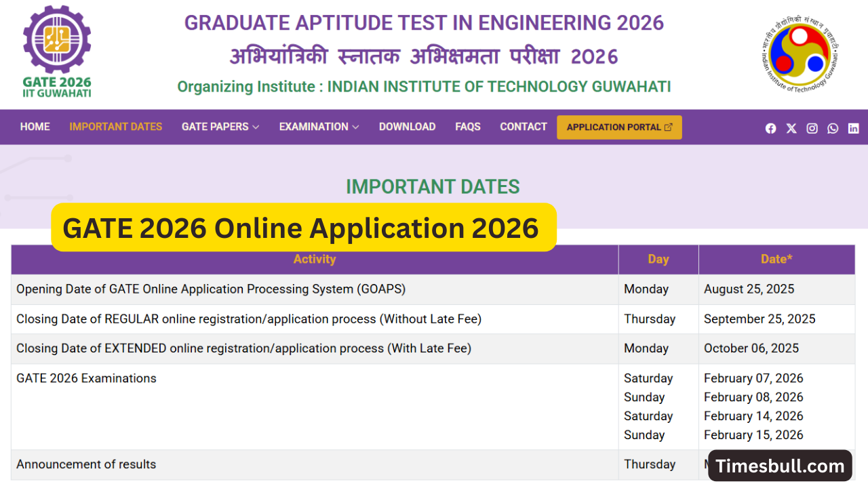Expand the GATE PAPERS dropdown menu
The image size is (868, 488).
tap(220, 127)
